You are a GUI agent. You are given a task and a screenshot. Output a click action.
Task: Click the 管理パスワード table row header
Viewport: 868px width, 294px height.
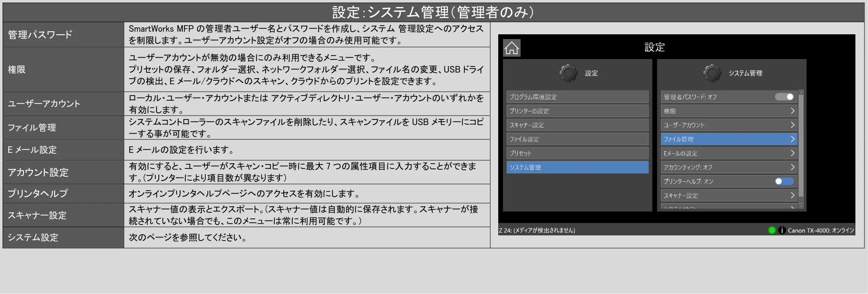click(63, 35)
